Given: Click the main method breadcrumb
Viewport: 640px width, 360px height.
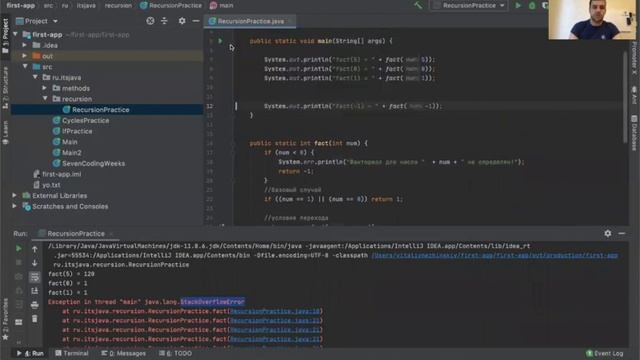Looking at the screenshot, I should [222, 6].
